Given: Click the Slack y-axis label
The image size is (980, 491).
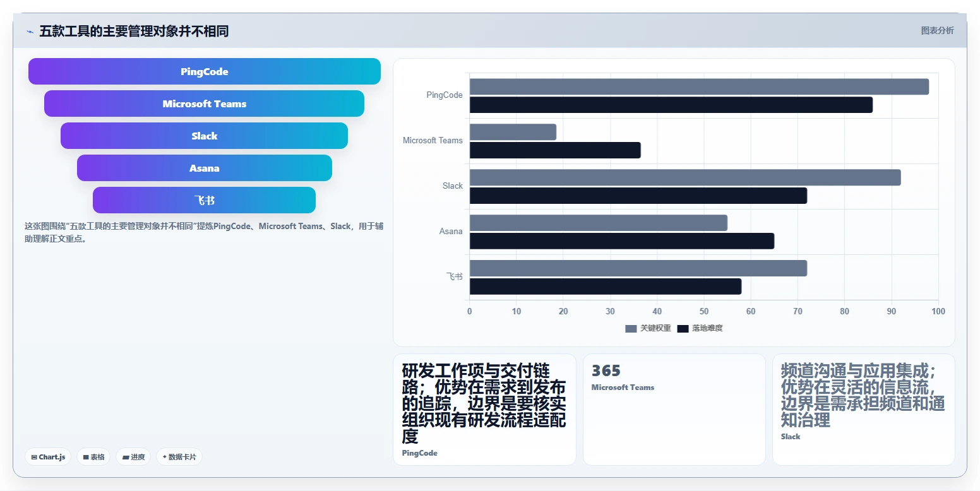Looking at the screenshot, I should coord(453,186).
